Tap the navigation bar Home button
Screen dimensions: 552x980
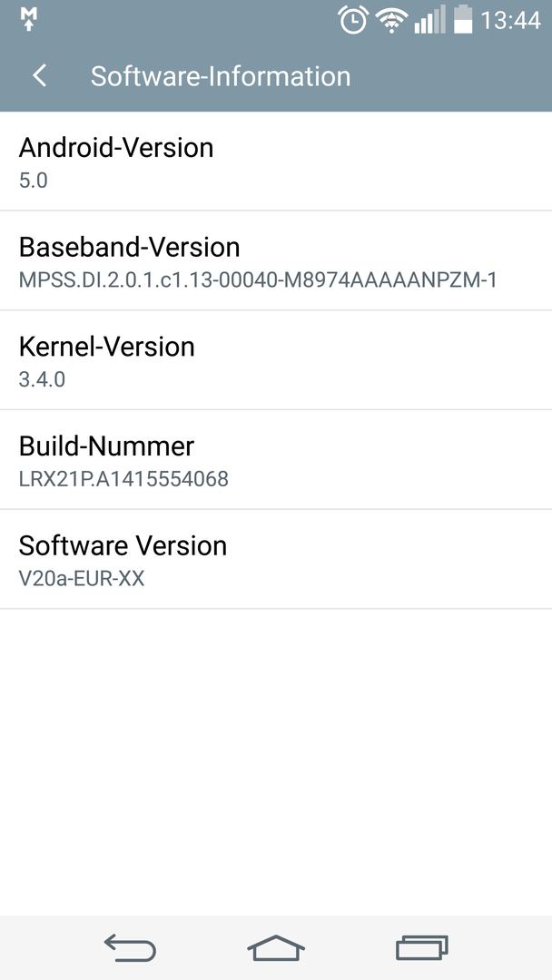pyautogui.click(x=276, y=947)
